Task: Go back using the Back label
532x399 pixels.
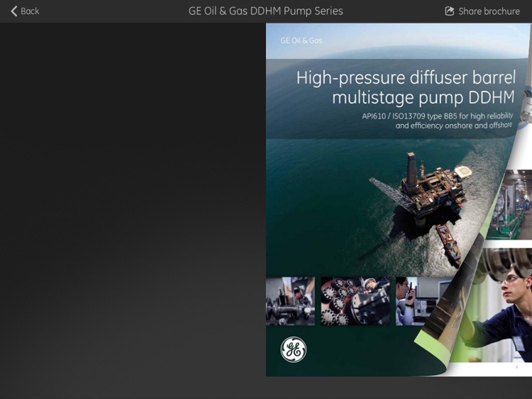Action: (30, 11)
